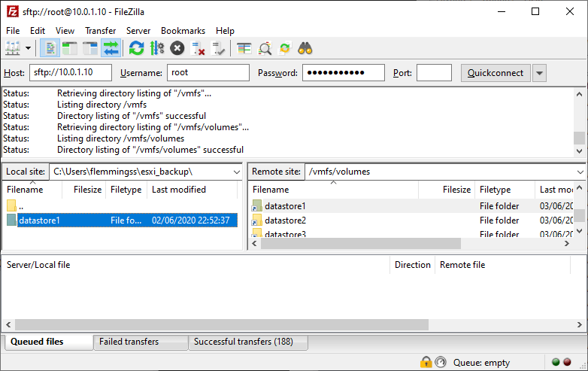588x371 pixels.
Task: Click the Port input field
Action: [x=434, y=72]
